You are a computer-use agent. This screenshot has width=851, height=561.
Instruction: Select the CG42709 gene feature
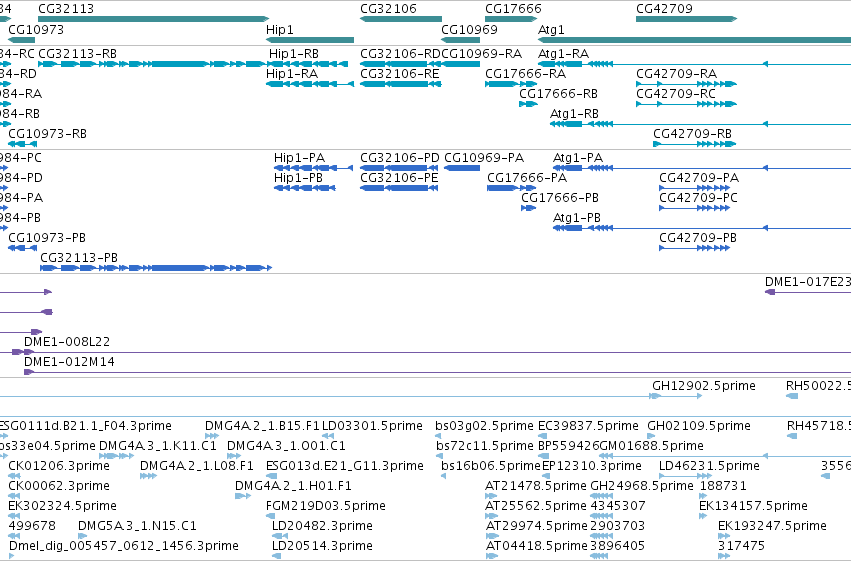tap(687, 19)
